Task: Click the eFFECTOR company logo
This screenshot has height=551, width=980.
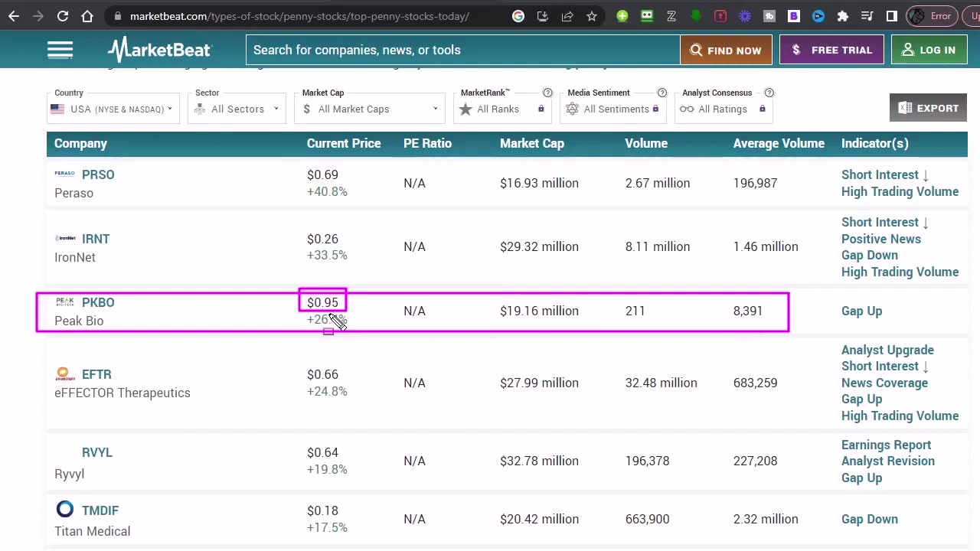Action: (x=65, y=373)
